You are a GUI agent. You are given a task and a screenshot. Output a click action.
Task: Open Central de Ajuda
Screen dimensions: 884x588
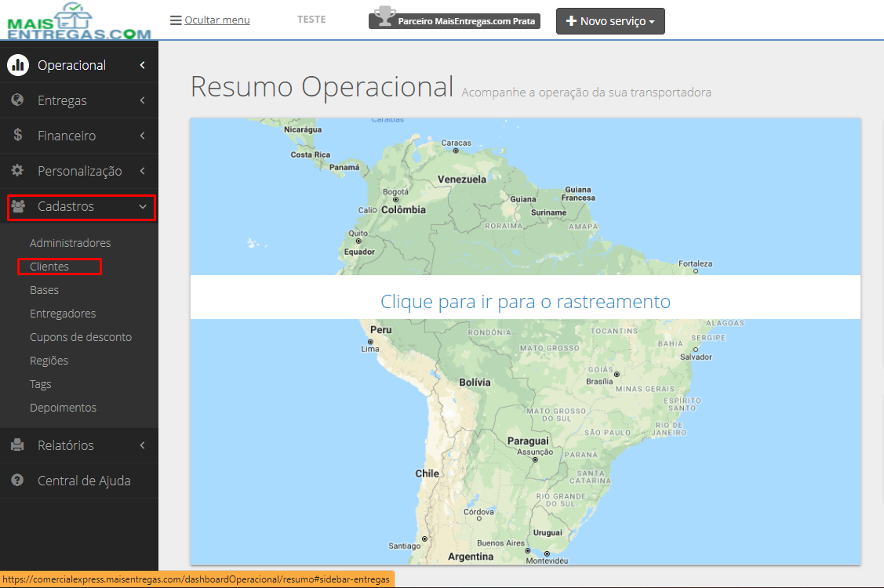tap(79, 481)
